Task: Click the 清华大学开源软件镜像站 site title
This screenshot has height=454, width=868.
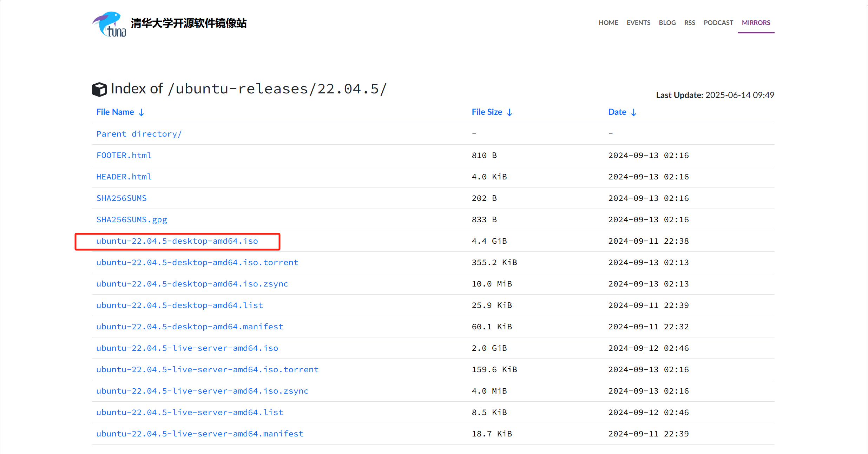Action: click(189, 23)
